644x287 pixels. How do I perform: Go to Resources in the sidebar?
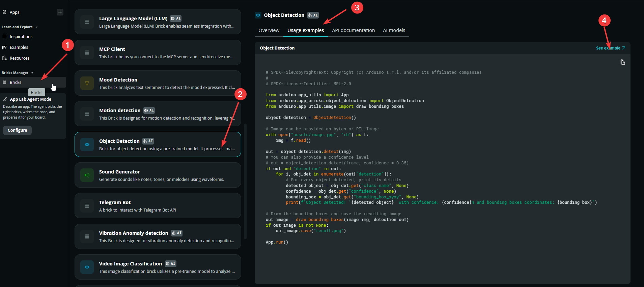[20, 58]
